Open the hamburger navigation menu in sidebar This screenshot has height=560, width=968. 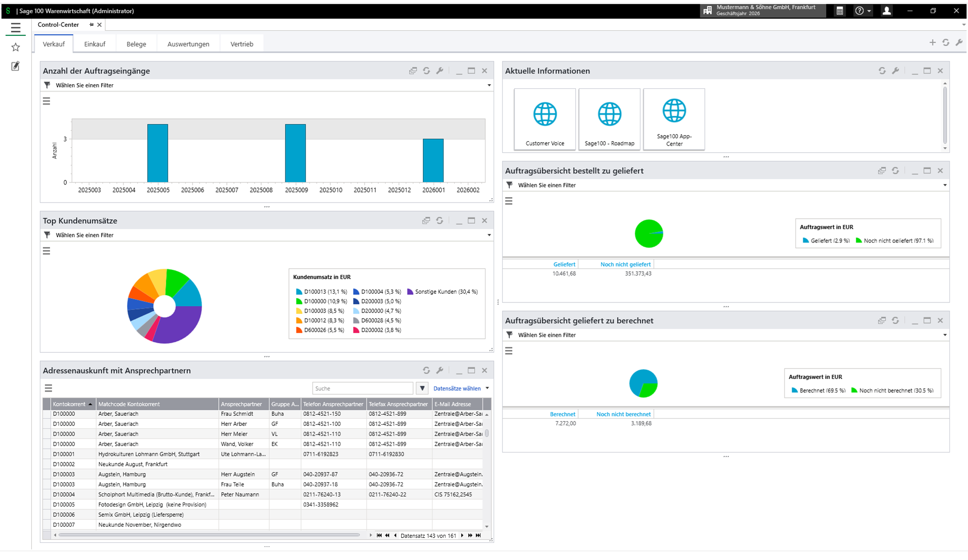tap(16, 28)
